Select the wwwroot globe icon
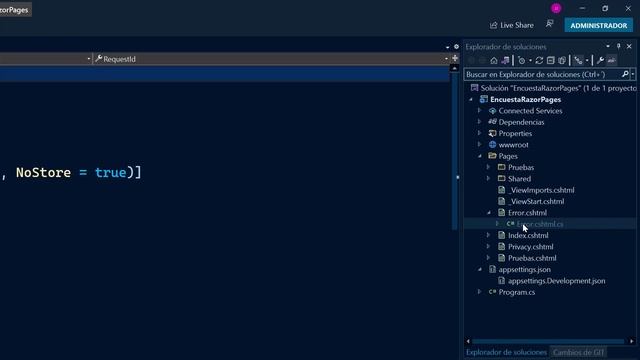 pos(493,144)
